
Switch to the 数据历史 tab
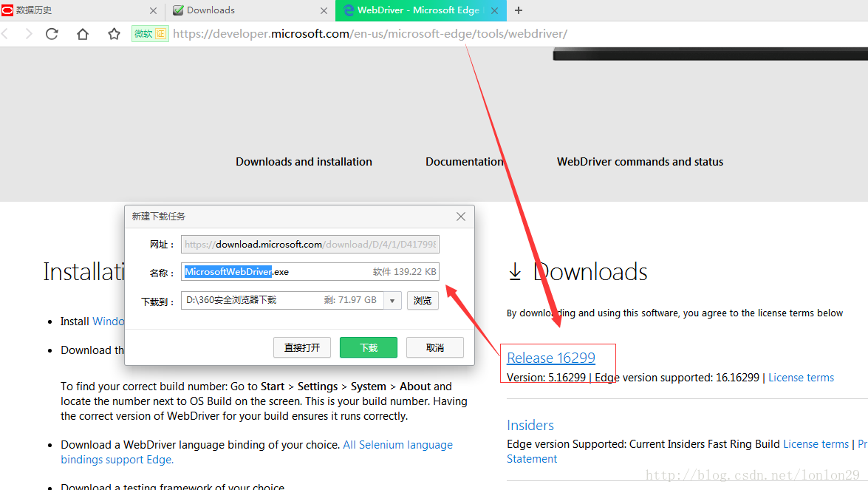tap(82, 10)
